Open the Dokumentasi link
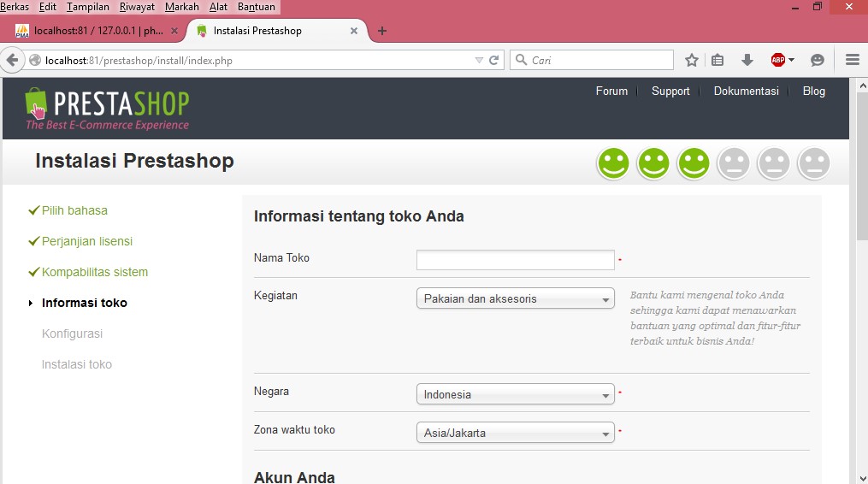Image resolution: width=868 pixels, height=484 pixels. (x=747, y=91)
